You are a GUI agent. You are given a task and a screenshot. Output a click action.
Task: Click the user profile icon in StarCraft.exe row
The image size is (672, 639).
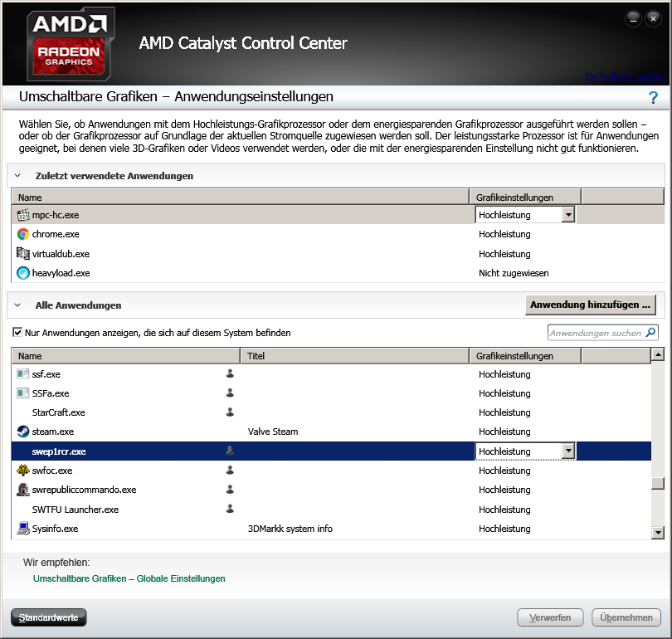(230, 412)
